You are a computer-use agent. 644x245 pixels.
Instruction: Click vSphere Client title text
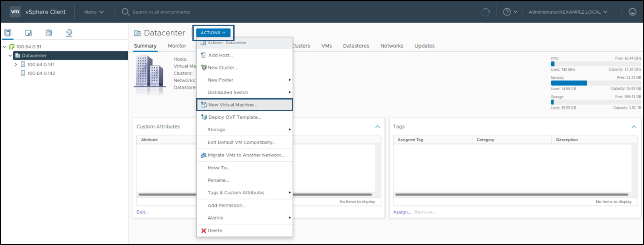coord(45,12)
